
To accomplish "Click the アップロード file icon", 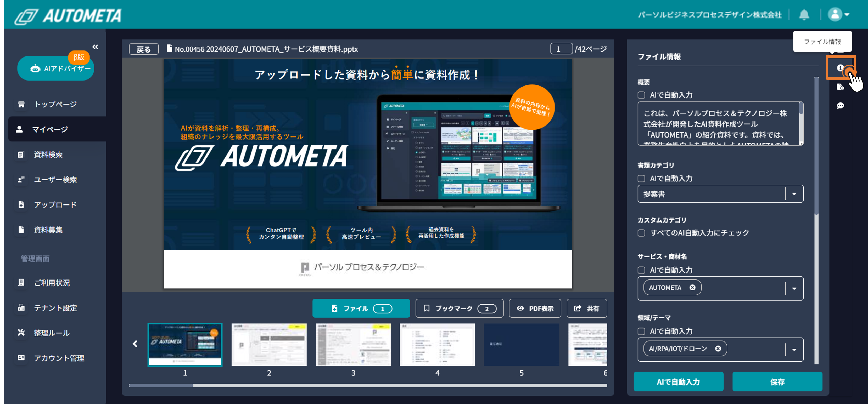I will coord(21,205).
